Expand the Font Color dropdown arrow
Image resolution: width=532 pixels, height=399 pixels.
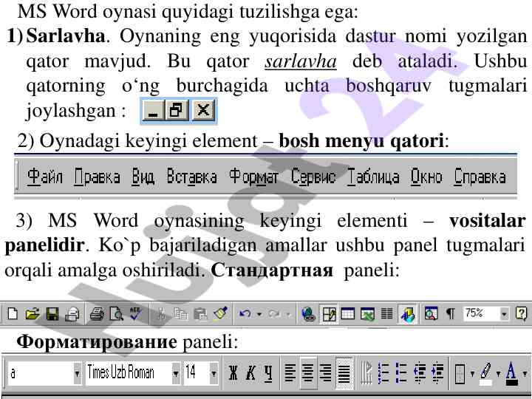pyautogui.click(x=525, y=374)
